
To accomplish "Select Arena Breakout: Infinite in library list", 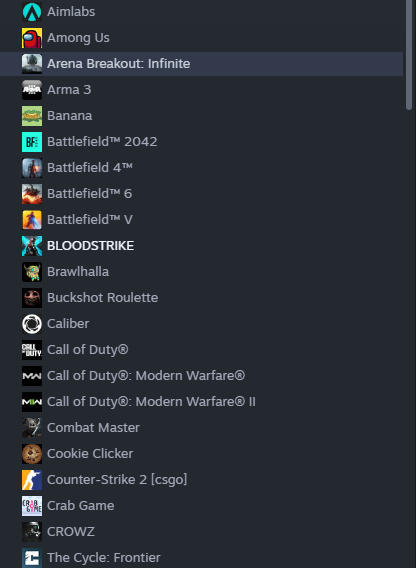I will pos(201,64).
